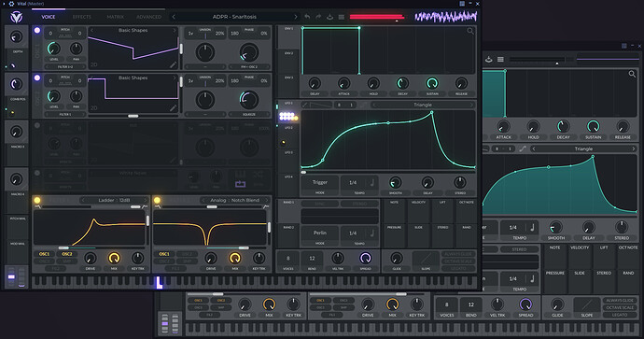644x339 pixels.
Task: Switch to the Matrix tab
Action: pyautogui.click(x=115, y=17)
